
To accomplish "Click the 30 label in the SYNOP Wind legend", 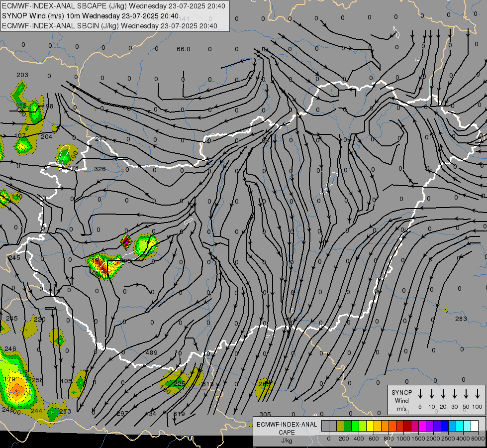I will [x=454, y=407].
